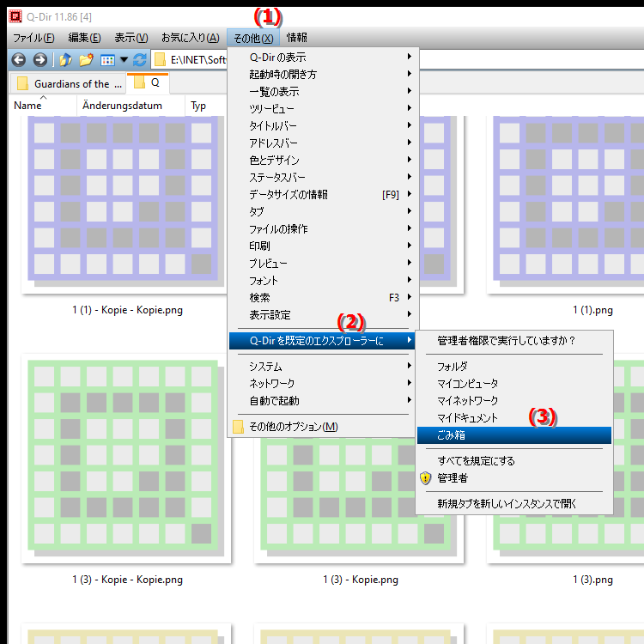644x644 pixels.
Task: Expand ステータスバー submenu
Action: (324, 178)
